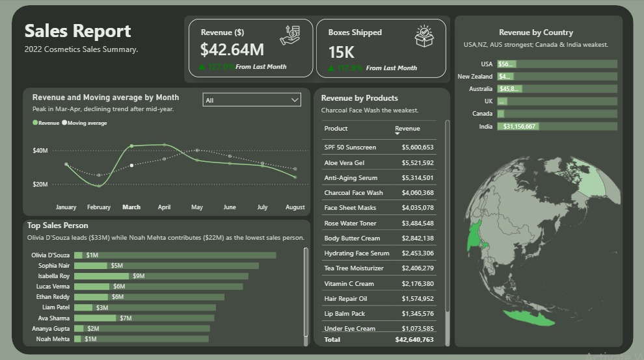644x360 pixels.
Task: Click the Revenue by Country title
Action: [x=536, y=32]
